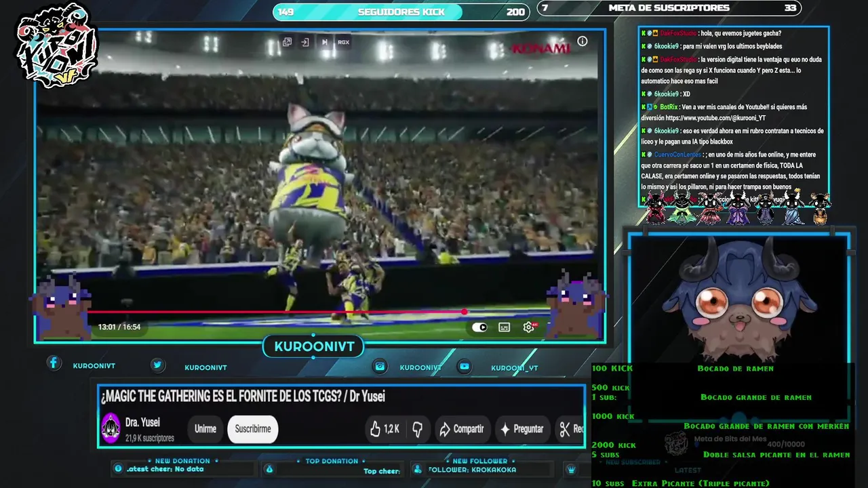
Task: Click the Latest cheer: No data text
Action: [x=165, y=469]
